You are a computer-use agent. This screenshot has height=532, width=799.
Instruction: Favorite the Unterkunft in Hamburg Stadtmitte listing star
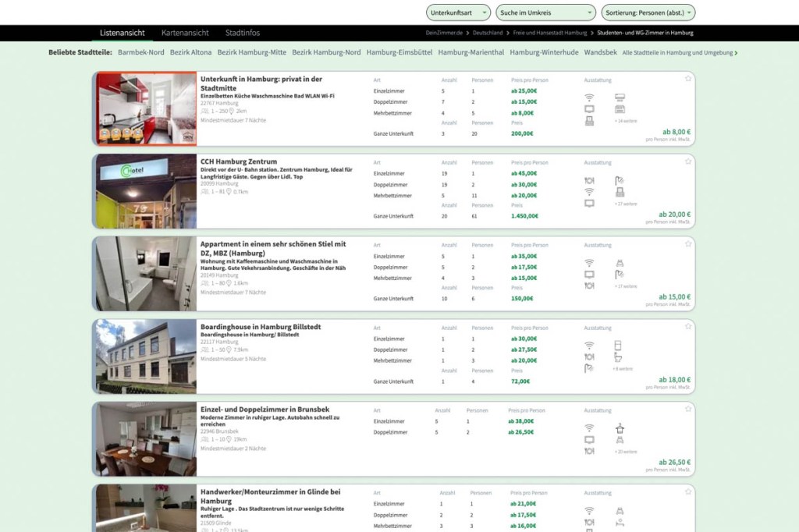[x=688, y=79]
